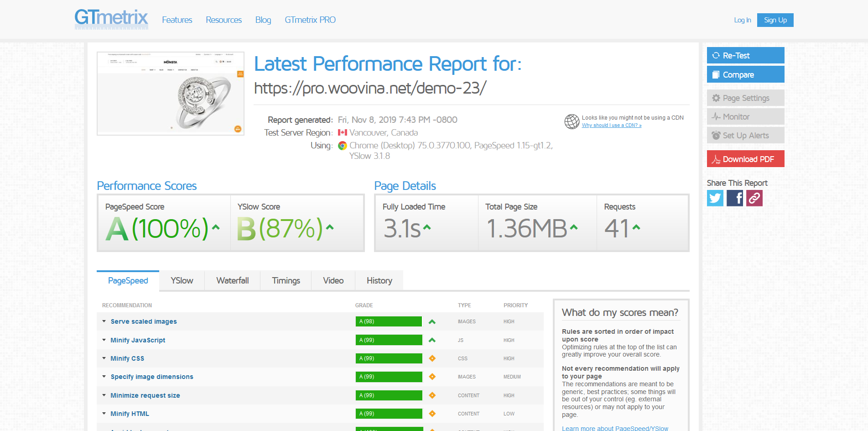The image size is (868, 431).
Task: Open 'Why should I use a CDN?' link
Action: [x=612, y=126]
